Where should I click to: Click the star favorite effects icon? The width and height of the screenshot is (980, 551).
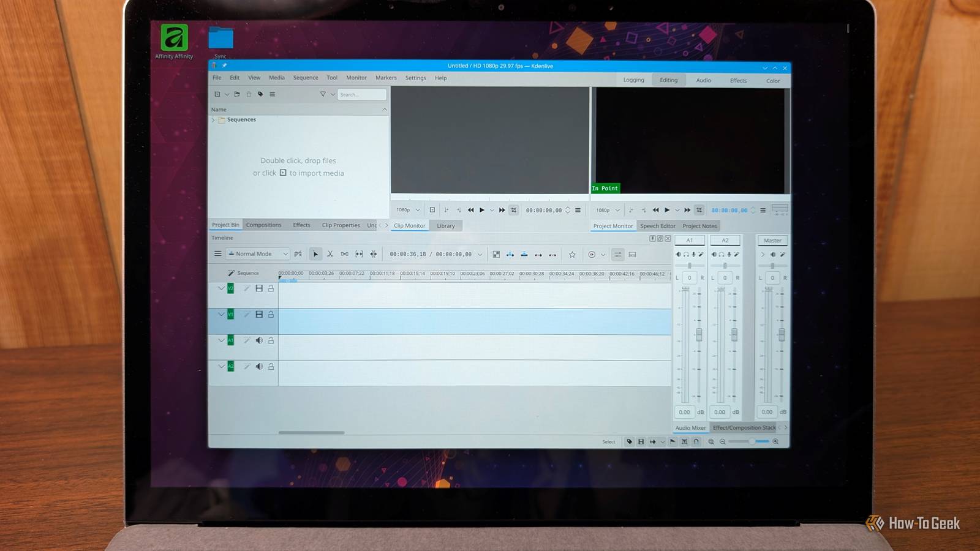point(572,255)
